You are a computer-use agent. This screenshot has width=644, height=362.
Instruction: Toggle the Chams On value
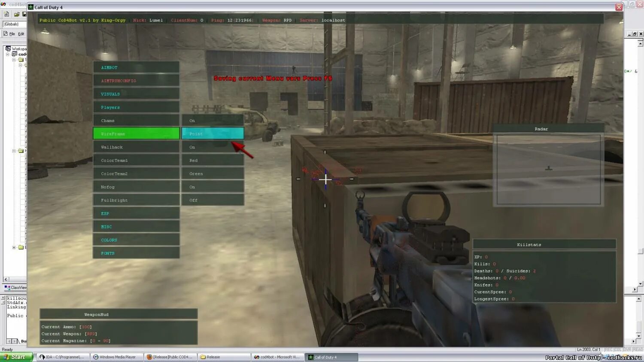pos(213,121)
